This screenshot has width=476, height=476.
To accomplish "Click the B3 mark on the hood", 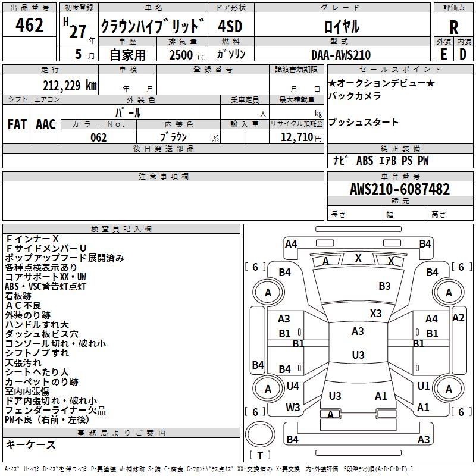I will 384,286.
